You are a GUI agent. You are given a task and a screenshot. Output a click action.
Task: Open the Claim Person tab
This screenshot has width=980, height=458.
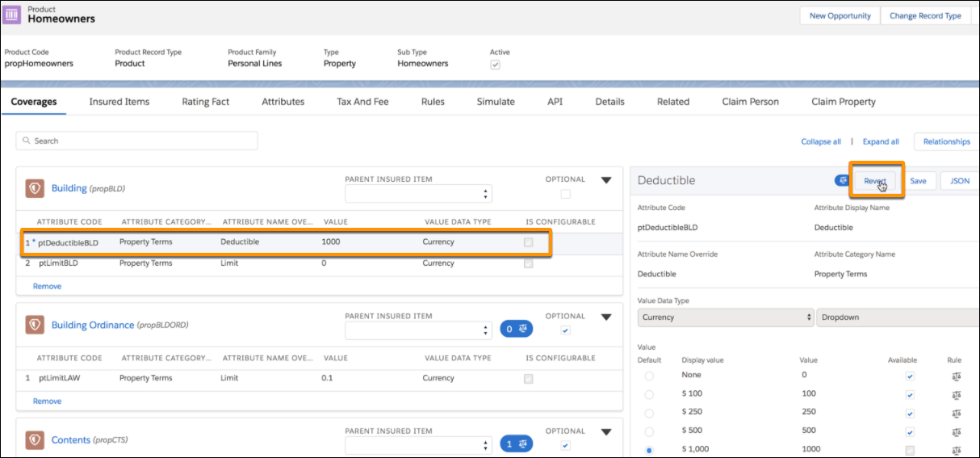point(751,102)
